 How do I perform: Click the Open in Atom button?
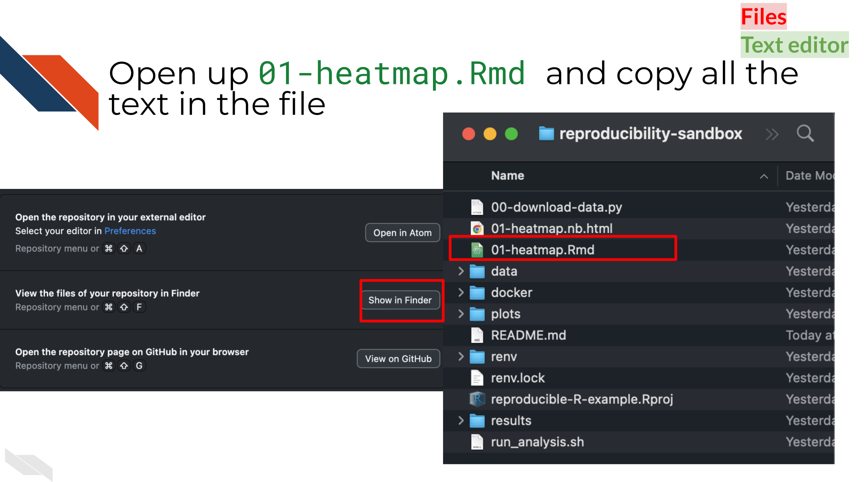point(402,233)
